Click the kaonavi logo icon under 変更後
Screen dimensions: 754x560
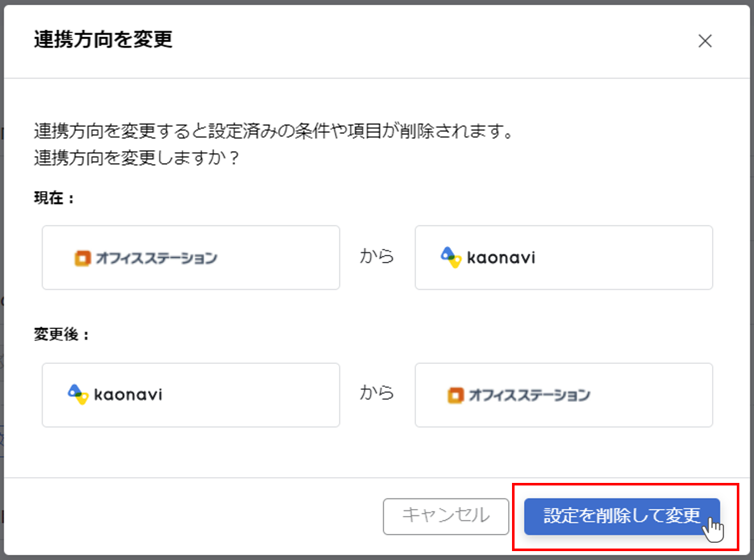pyautogui.click(x=78, y=394)
